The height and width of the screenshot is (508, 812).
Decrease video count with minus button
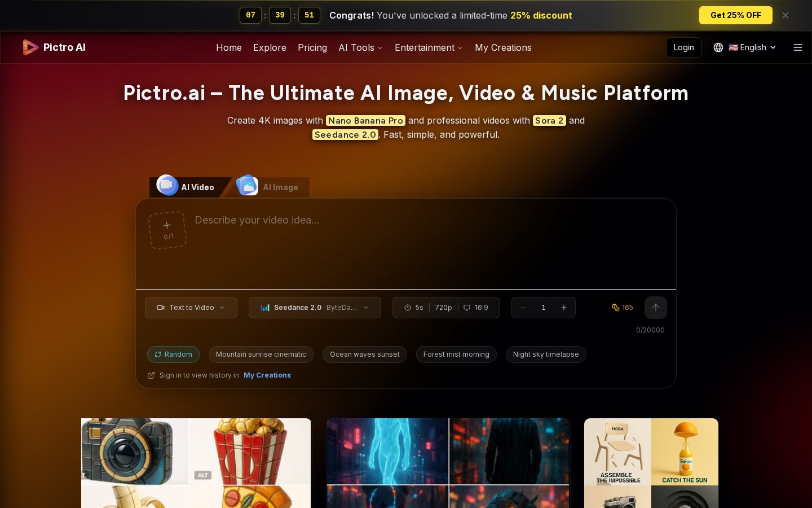(523, 308)
